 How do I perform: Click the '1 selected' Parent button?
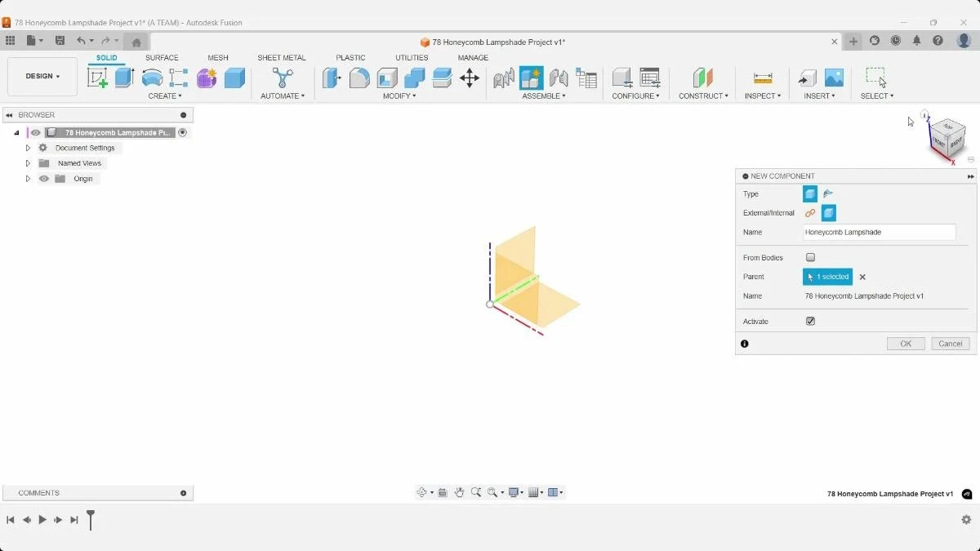click(827, 277)
